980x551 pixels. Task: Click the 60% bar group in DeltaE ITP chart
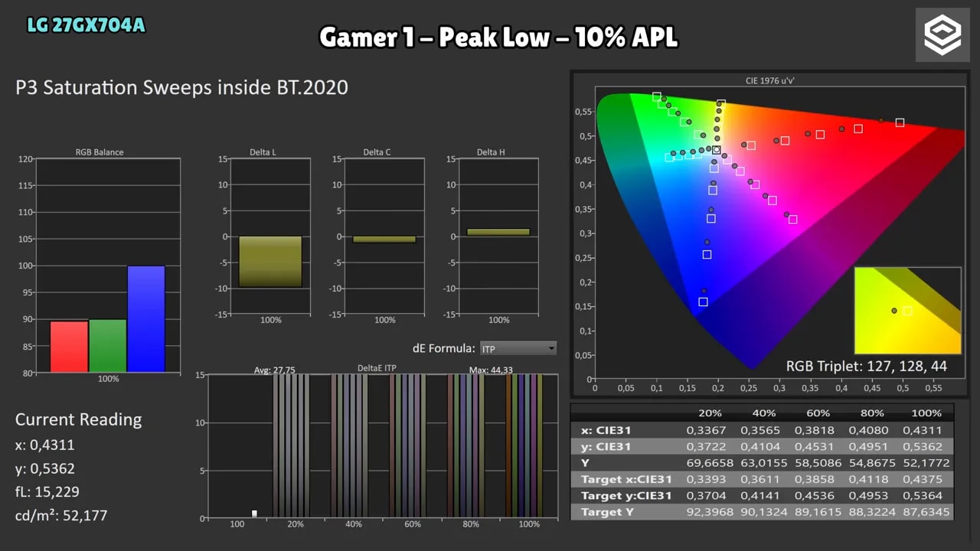click(x=407, y=446)
